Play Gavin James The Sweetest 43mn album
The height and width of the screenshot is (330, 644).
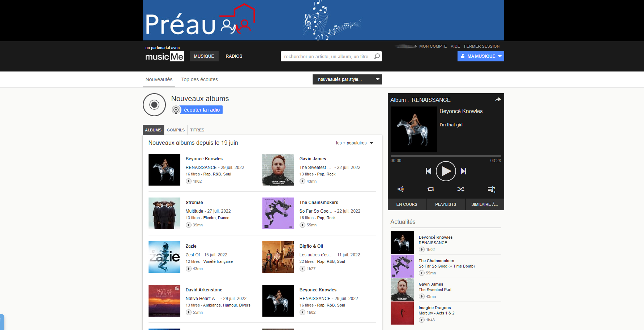coord(302,181)
